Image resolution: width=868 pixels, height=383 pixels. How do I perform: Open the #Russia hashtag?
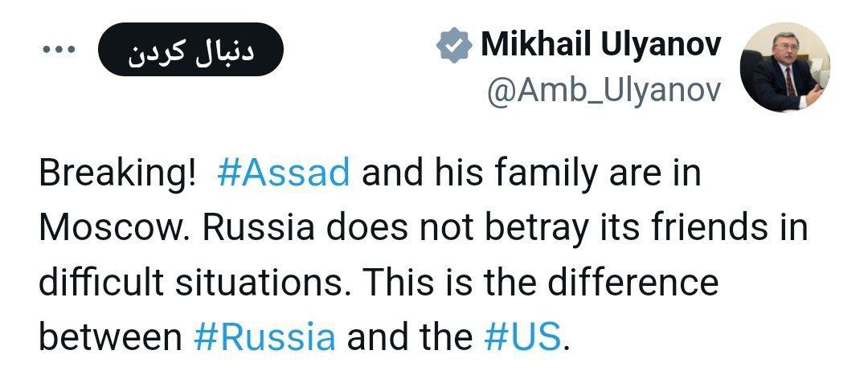click(x=264, y=336)
